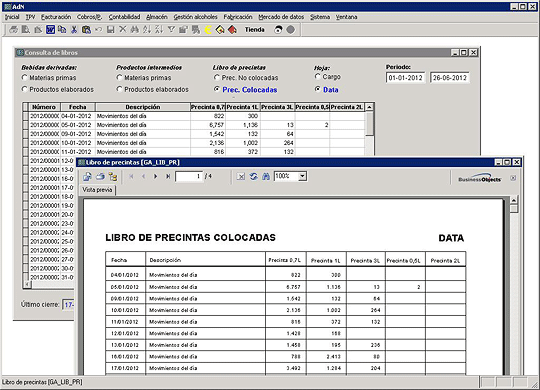Click the red house icon in toolbar
This screenshot has height=390, width=540.
point(232,30)
